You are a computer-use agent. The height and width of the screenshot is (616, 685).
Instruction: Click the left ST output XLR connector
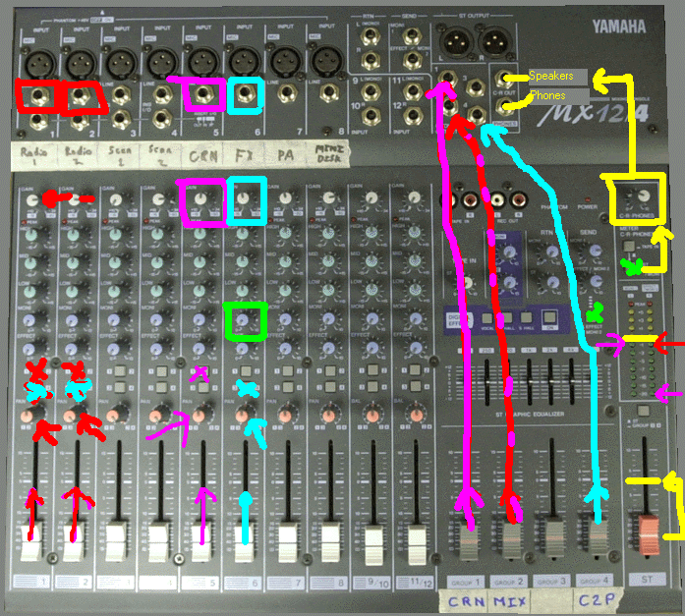pos(454,42)
